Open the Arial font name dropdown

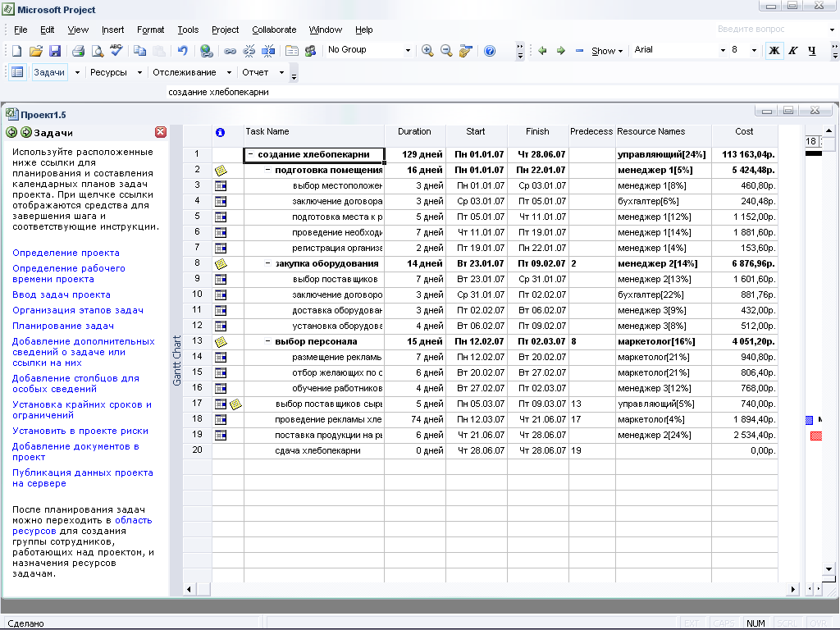723,51
